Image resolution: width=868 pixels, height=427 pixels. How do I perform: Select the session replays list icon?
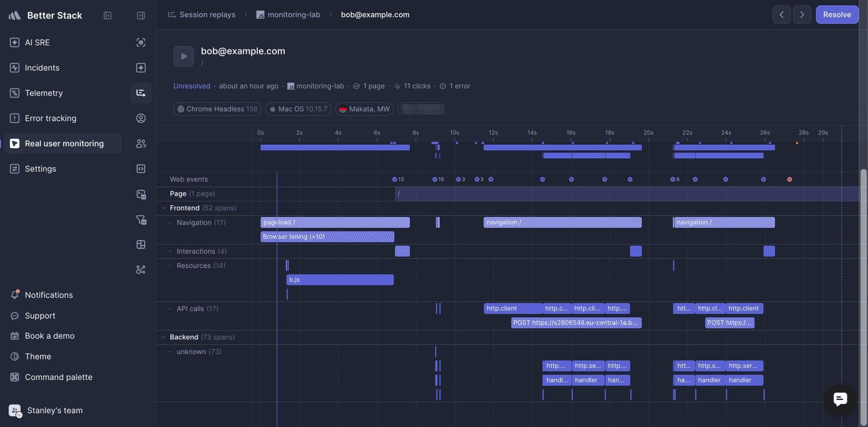[x=141, y=93]
